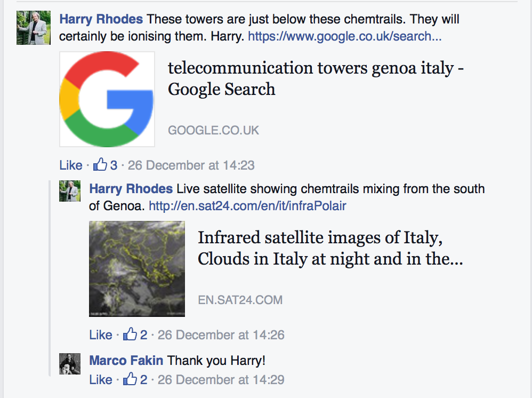Open Harry Rhodes' name in the reply
The image size is (532, 398).
131,189
